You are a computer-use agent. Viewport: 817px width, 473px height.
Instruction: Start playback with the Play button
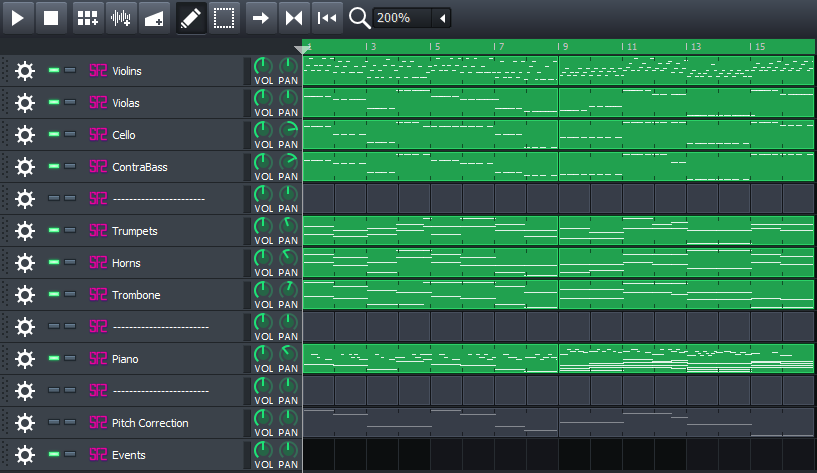click(x=18, y=18)
